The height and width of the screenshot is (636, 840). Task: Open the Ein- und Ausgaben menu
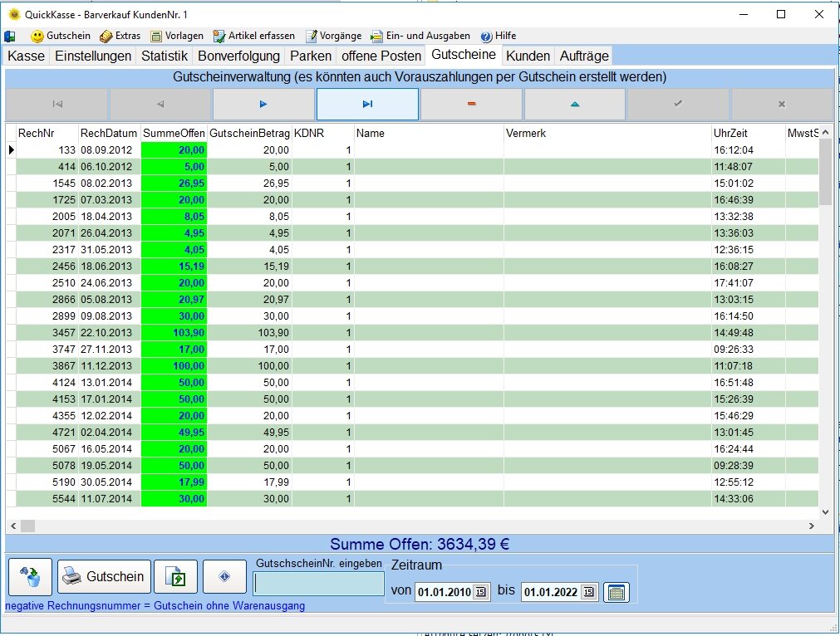point(420,37)
